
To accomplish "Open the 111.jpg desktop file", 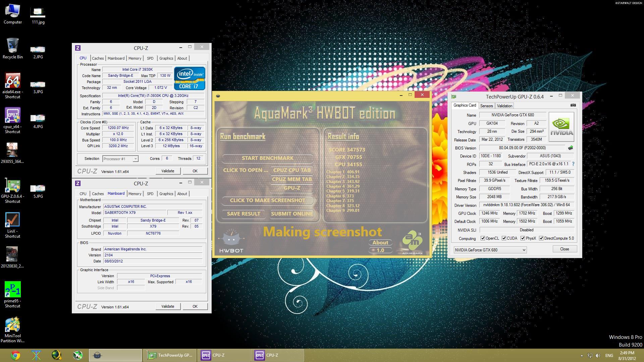I will coord(38,15).
